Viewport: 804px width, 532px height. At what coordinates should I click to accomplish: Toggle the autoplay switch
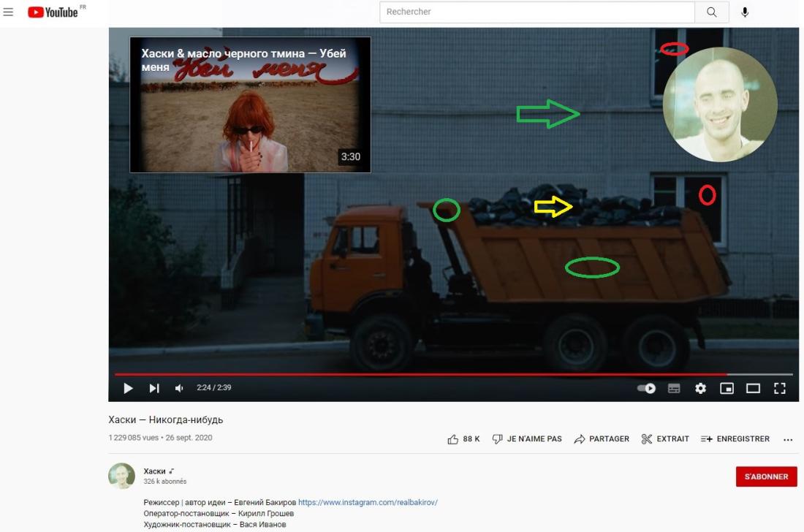(x=647, y=388)
